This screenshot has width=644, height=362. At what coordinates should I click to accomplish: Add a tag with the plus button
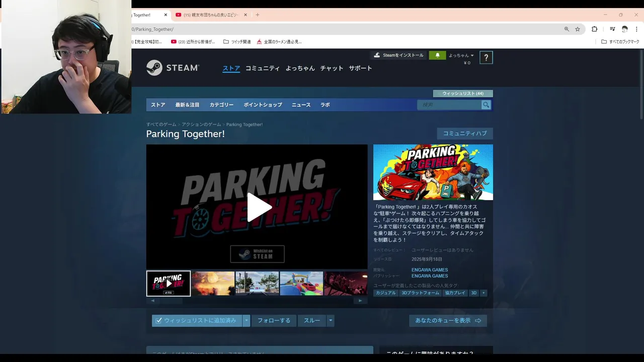point(484,293)
